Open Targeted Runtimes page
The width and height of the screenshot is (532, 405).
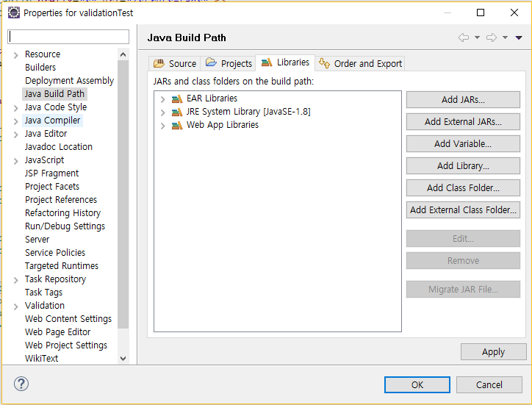click(62, 266)
